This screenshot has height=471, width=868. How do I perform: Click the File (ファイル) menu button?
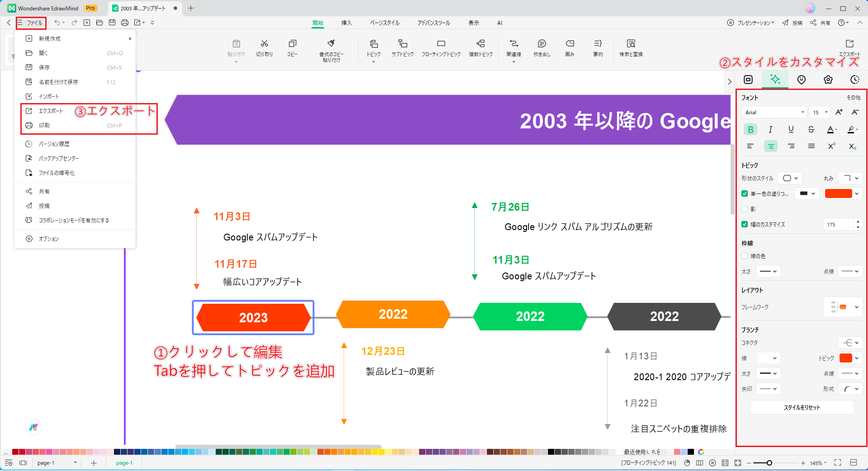[x=31, y=23]
